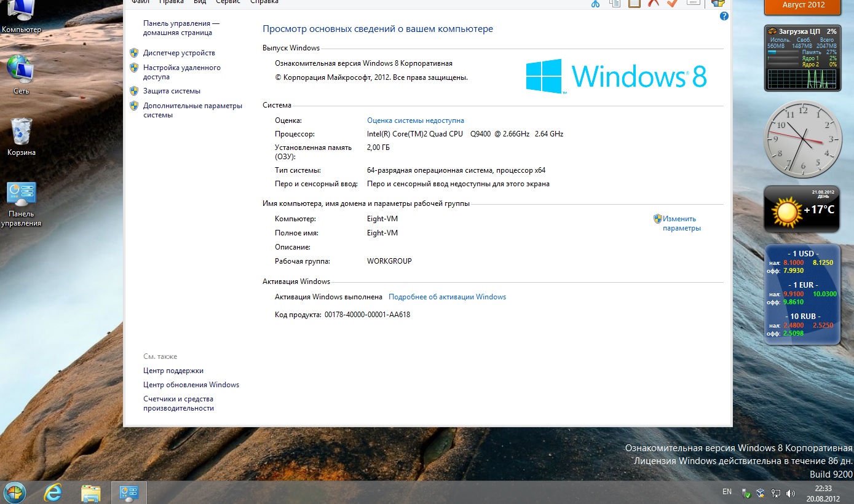Click the +17°C temperature in weather gadget

[x=819, y=210]
